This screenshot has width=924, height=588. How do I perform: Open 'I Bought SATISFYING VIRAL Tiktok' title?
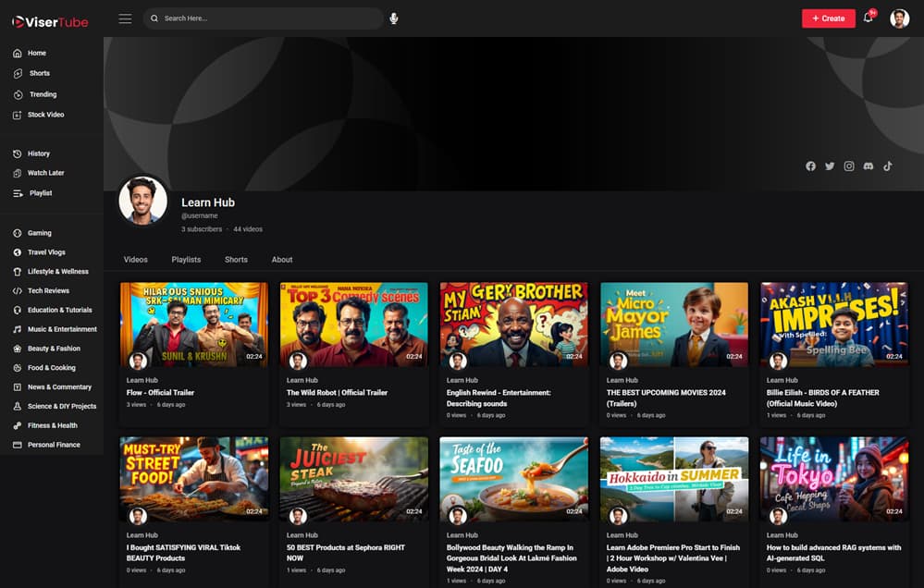tap(183, 553)
